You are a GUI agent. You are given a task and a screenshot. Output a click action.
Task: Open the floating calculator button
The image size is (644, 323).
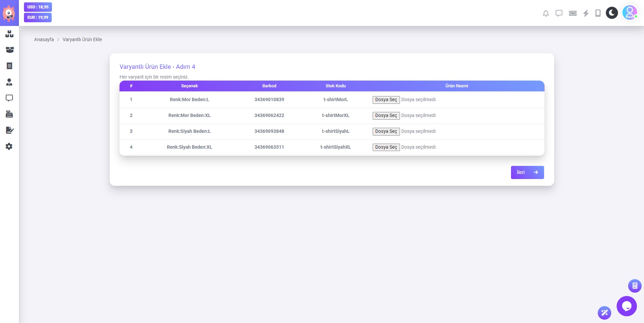(x=635, y=286)
